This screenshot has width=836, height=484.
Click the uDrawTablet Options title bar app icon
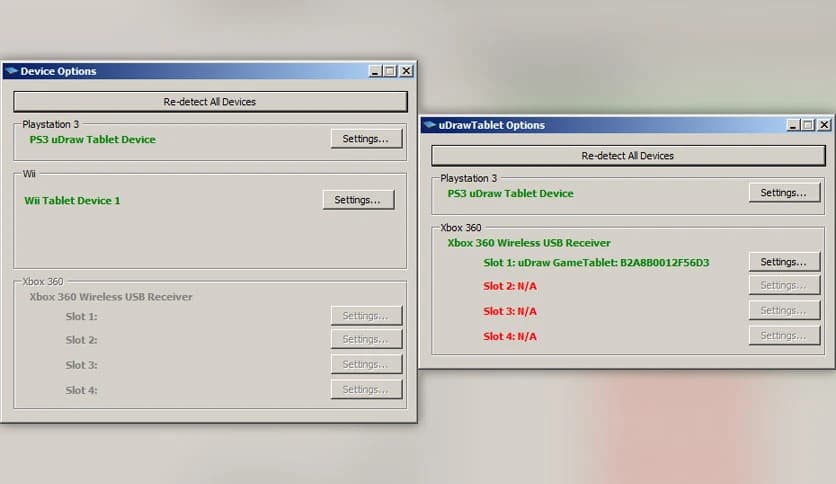(429, 125)
